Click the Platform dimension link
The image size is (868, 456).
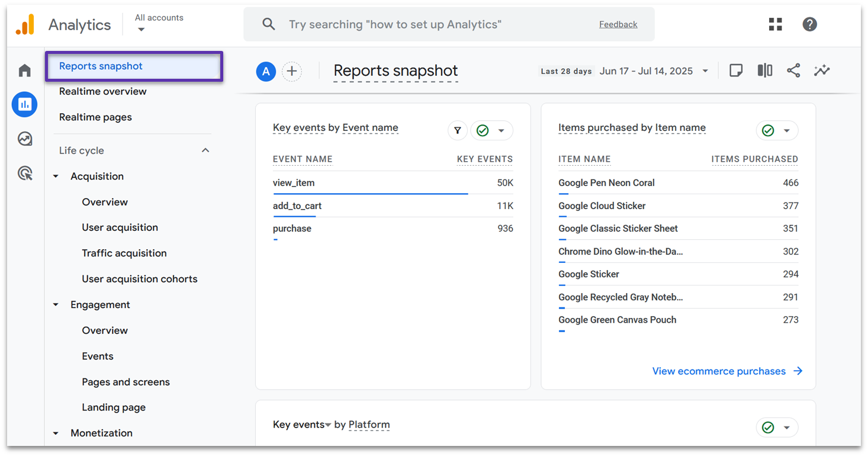[369, 425]
